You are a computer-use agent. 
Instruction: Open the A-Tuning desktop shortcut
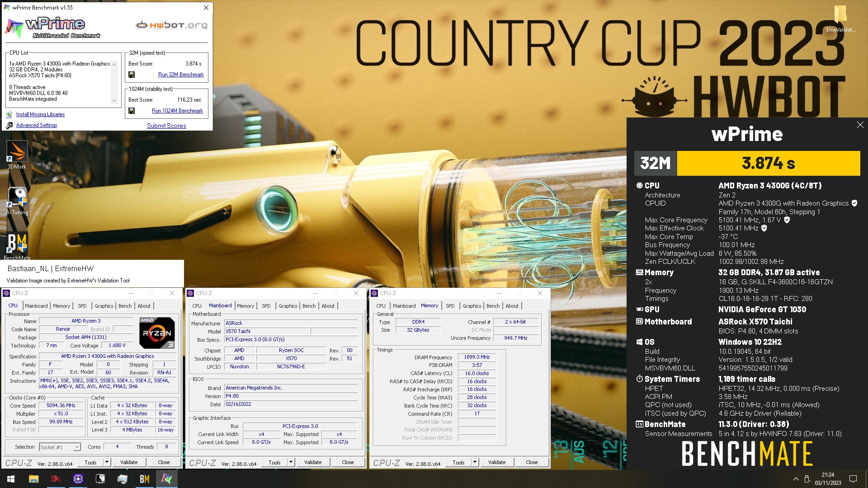[x=17, y=201]
